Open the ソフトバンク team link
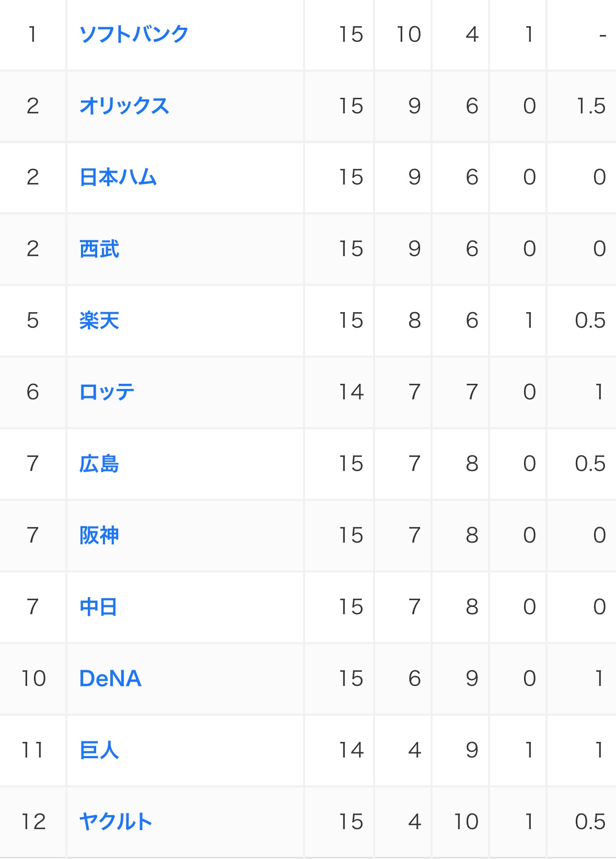The height and width of the screenshot is (859, 616). 134,34
